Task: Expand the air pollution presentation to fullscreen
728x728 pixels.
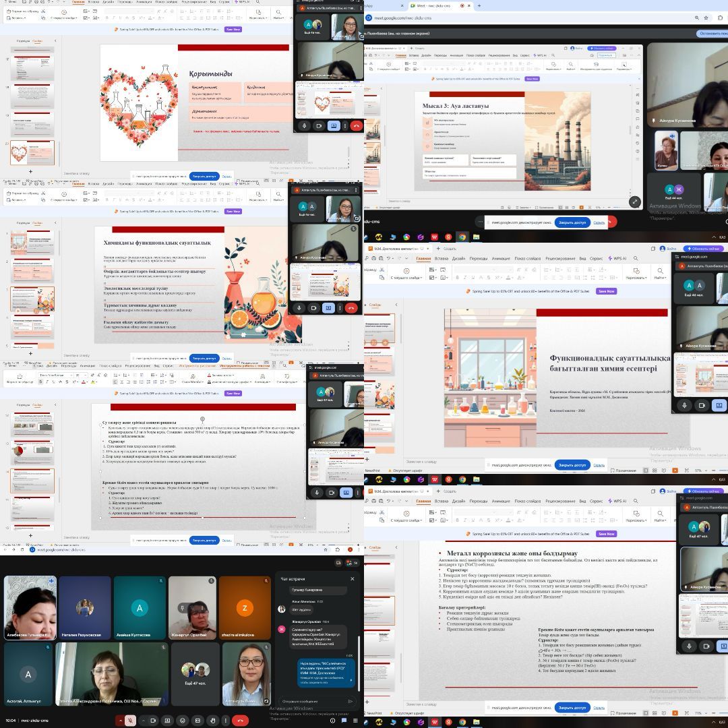Action: pos(634,202)
